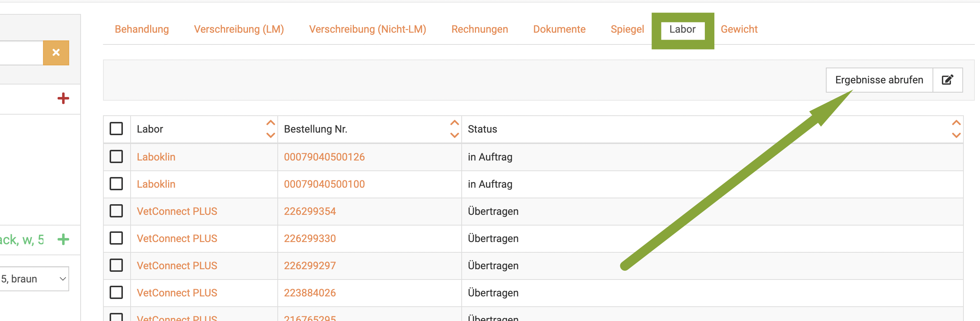Screen dimensions: 980x321
Task: Open order number 226299330 link
Action: [310, 238]
